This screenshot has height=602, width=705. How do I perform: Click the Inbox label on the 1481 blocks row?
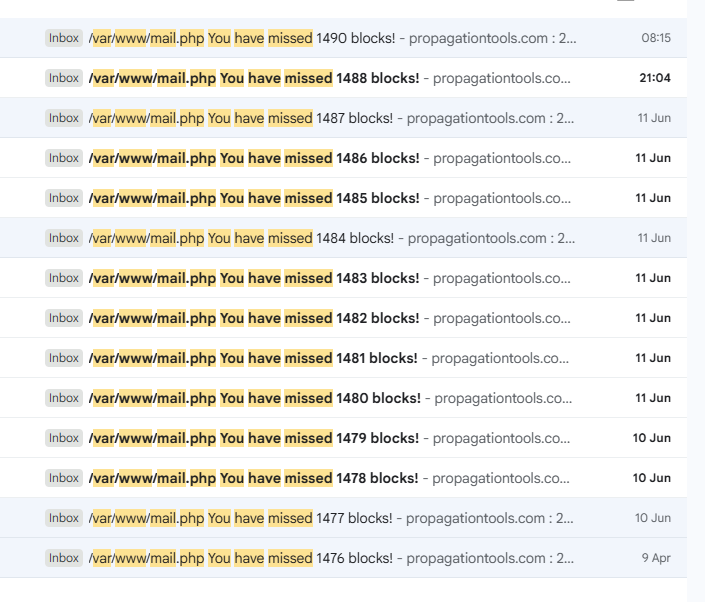64,358
